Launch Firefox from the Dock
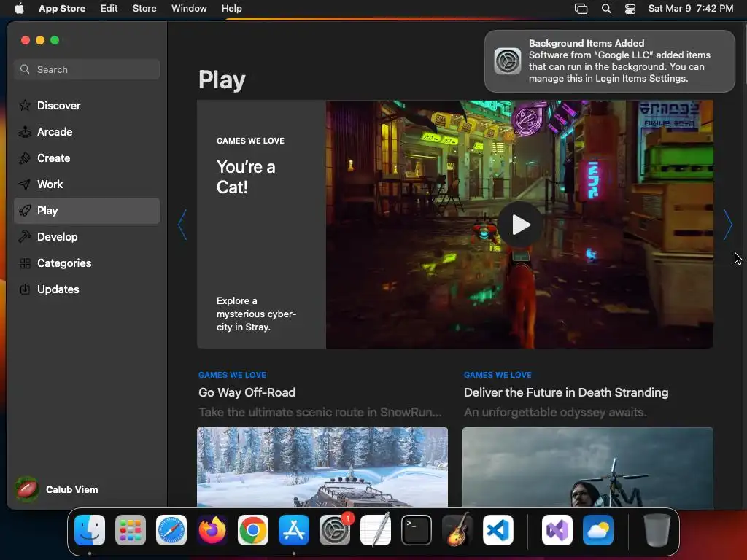This screenshot has height=560, width=747. tap(212, 530)
